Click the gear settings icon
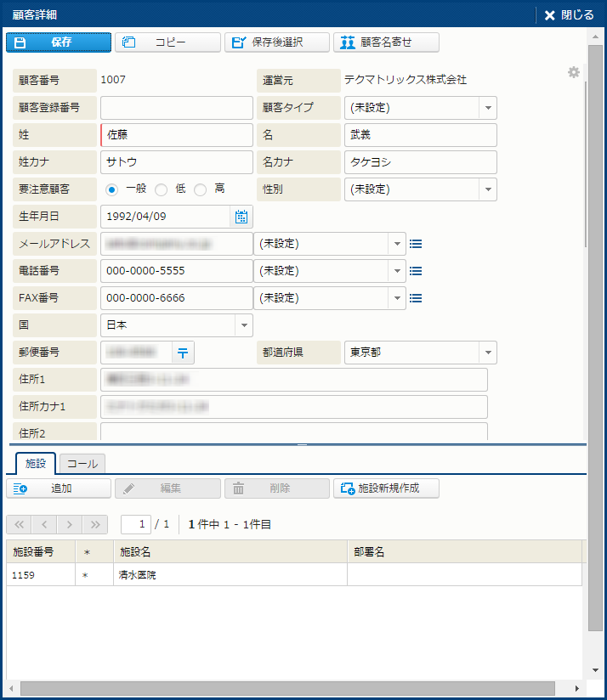This screenshot has height=700, width=607. coord(574,73)
